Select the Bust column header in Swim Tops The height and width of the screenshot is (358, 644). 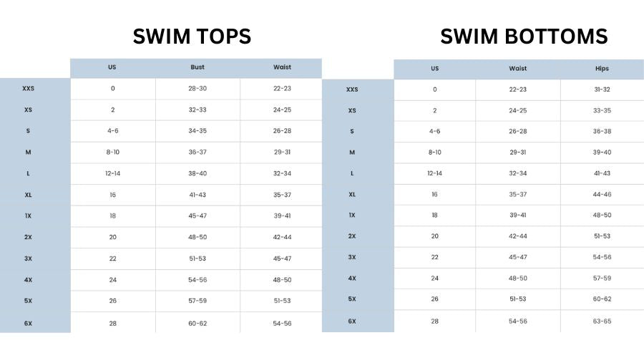pyautogui.click(x=197, y=67)
